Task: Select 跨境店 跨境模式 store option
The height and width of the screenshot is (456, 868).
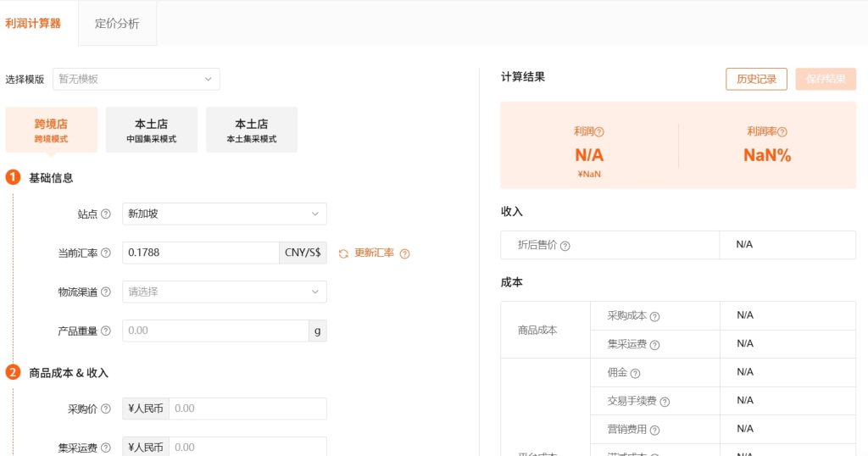Action: (x=51, y=130)
